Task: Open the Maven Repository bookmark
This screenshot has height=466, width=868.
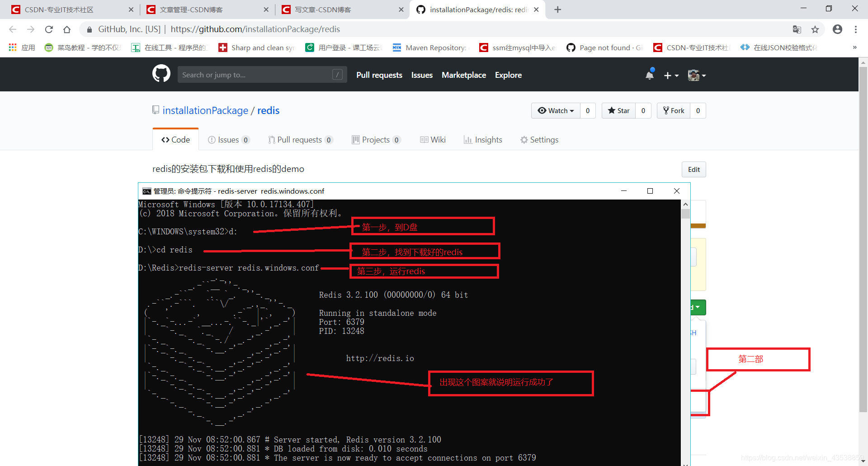Action: pyautogui.click(x=431, y=48)
